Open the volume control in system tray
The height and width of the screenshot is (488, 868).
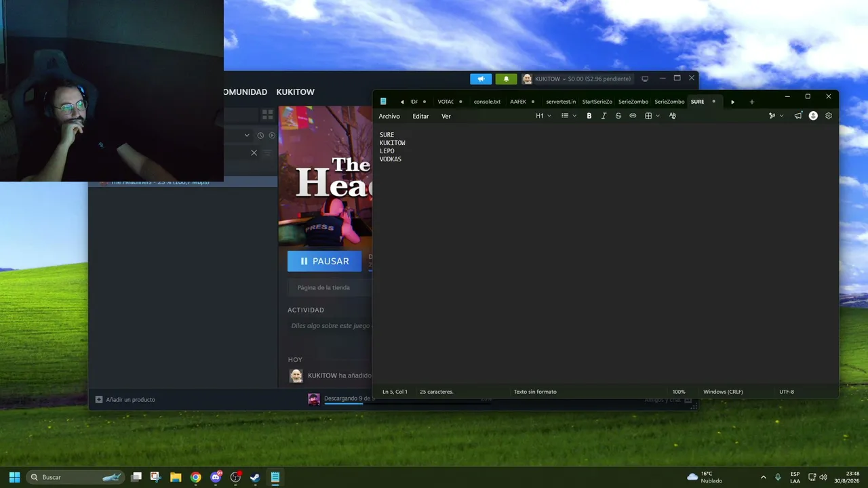[824, 477]
